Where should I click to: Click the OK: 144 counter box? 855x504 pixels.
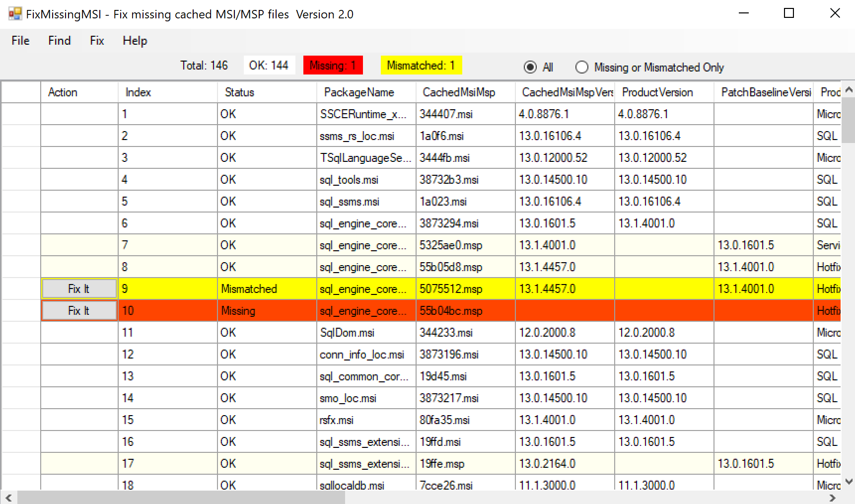coord(269,65)
